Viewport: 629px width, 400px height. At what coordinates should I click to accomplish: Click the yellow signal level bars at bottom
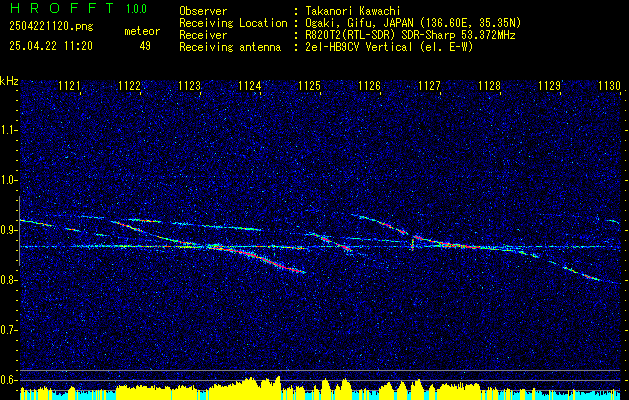(x=319, y=388)
